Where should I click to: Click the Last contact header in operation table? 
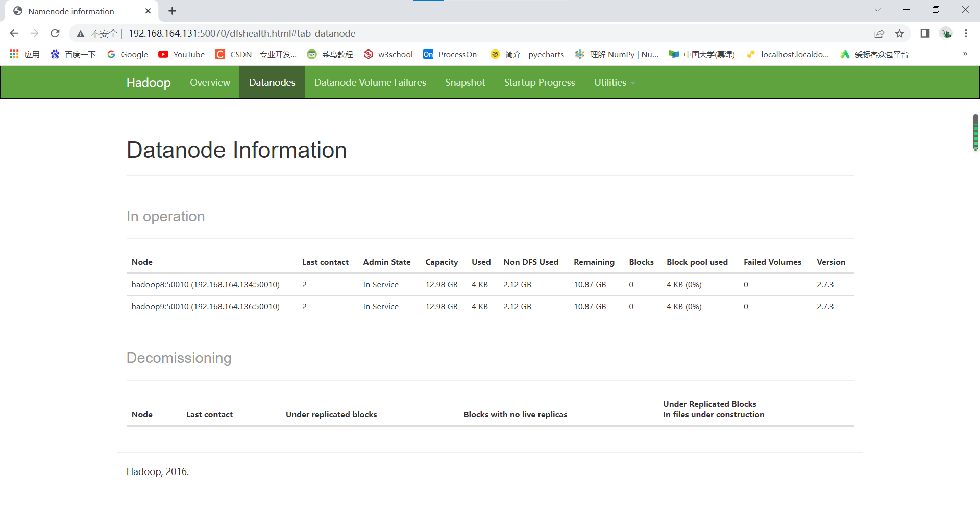coord(325,262)
